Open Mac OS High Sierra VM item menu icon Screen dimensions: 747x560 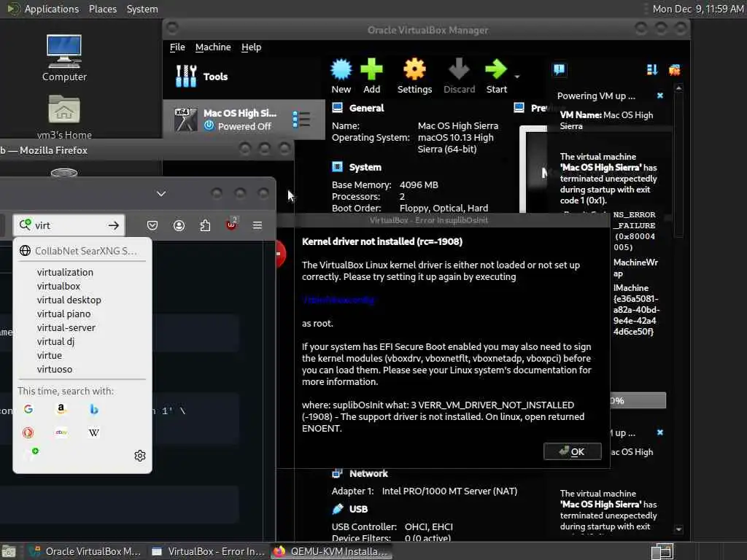point(301,119)
